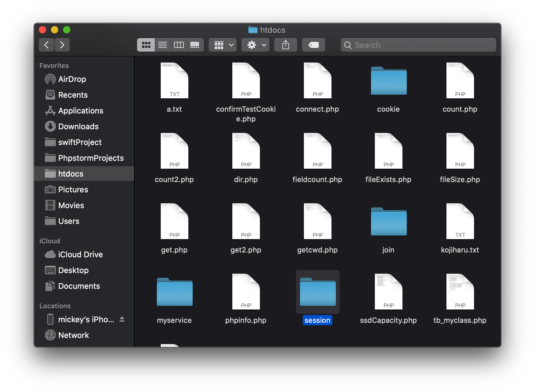Click the confirmTestCookie.php filename label
This screenshot has height=392, width=535.
[246, 114]
